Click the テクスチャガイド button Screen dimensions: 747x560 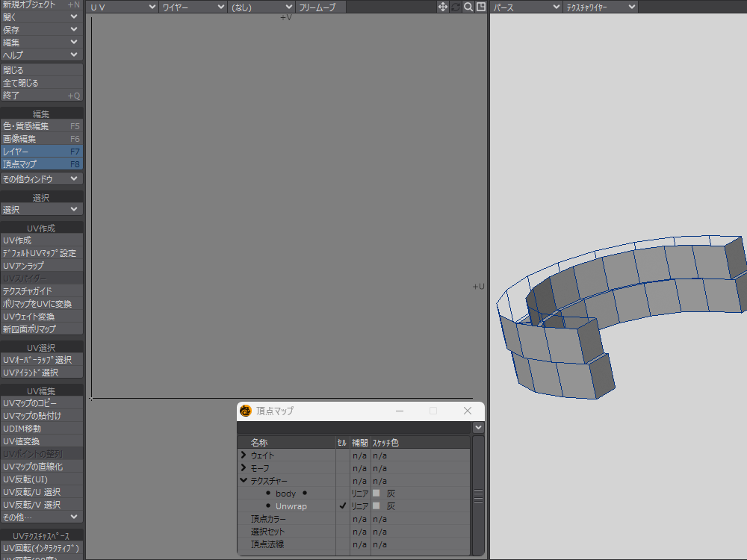pyautogui.click(x=41, y=291)
